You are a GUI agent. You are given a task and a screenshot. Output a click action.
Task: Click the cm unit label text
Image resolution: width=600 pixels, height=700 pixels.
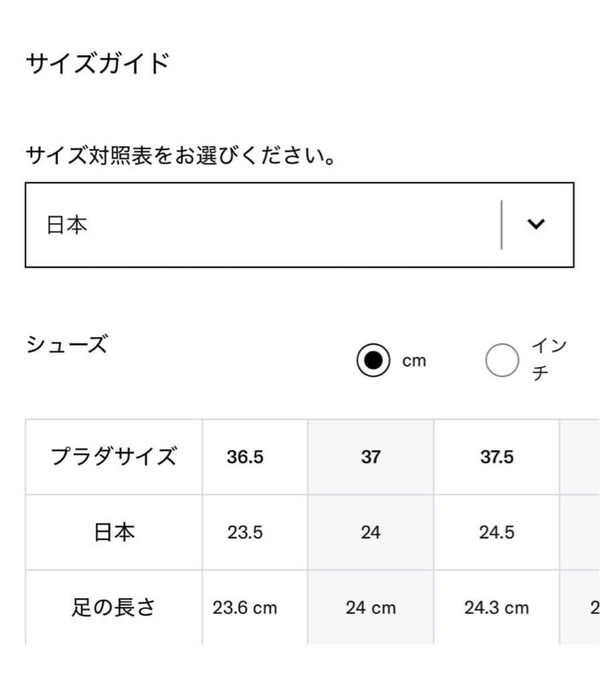point(414,361)
